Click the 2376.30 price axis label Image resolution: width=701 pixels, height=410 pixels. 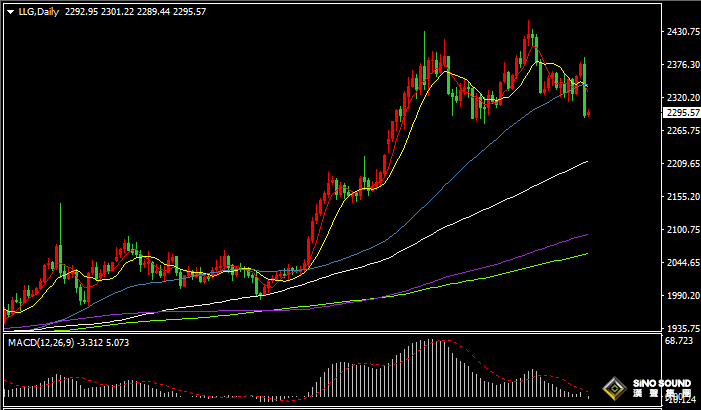[681, 65]
